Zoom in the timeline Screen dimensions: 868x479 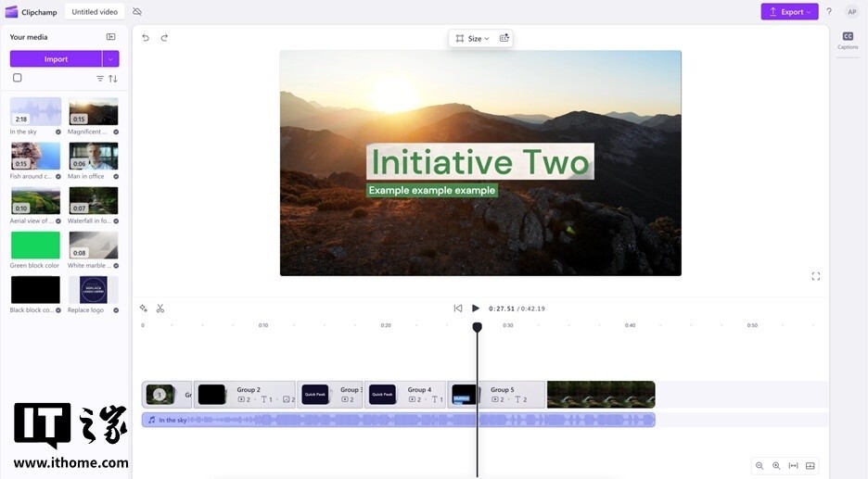tap(776, 466)
